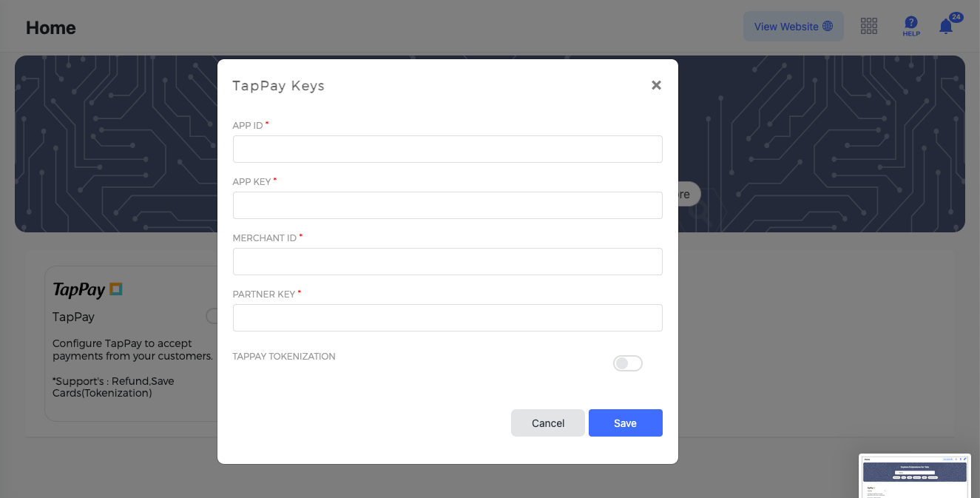This screenshot has height=498, width=980.
Task: Click the Home page heading
Action: pos(51,28)
